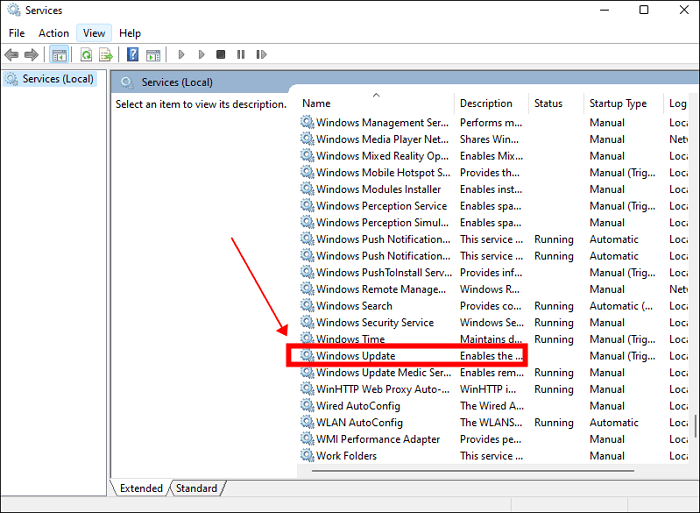Maximize the Services window
700x513 pixels.
tap(644, 10)
